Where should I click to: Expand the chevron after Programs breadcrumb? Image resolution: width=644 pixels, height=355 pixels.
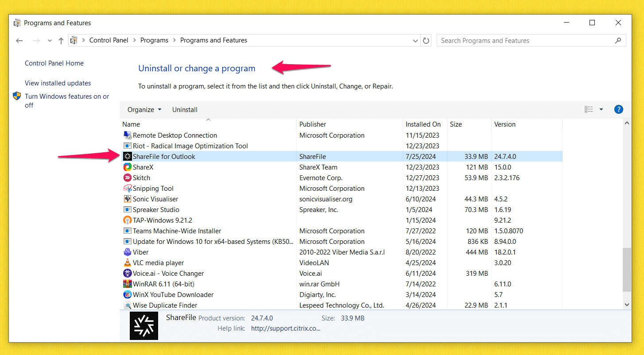click(174, 40)
